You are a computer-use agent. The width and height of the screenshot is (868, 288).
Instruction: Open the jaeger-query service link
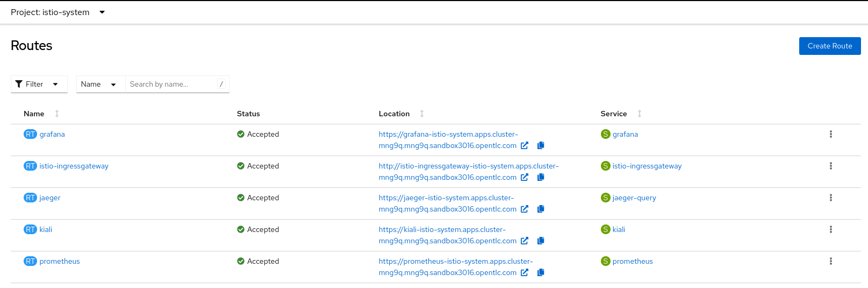click(634, 198)
